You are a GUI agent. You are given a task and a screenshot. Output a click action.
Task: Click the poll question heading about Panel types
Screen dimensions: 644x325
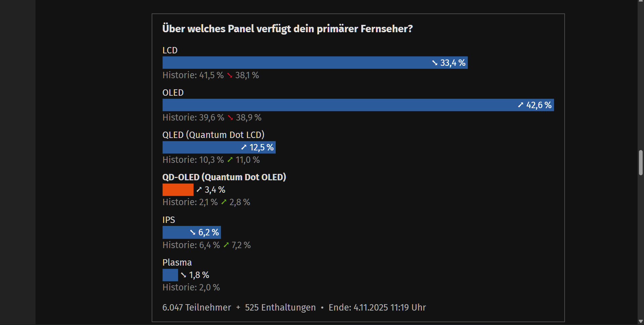click(287, 29)
